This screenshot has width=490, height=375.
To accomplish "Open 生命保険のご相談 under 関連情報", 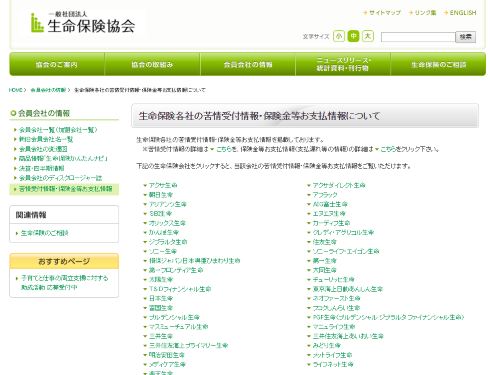I will [45, 233].
